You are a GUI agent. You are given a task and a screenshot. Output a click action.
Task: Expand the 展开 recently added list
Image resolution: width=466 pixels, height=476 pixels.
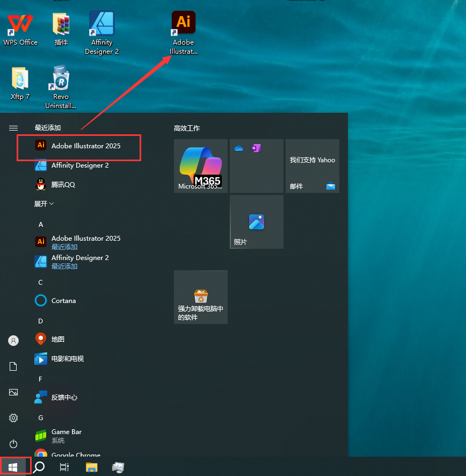44,204
